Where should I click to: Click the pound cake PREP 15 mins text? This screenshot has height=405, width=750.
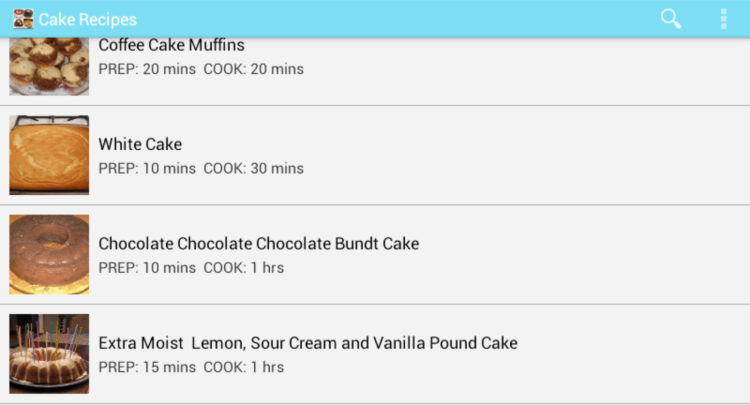coord(147,367)
